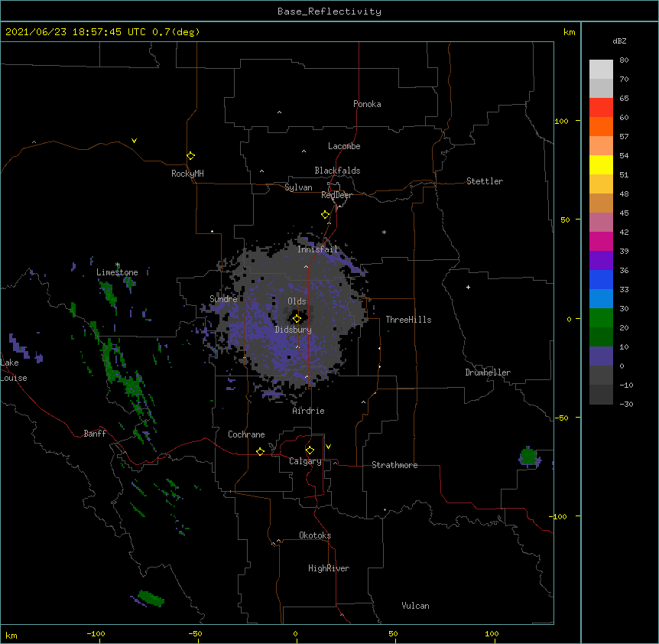Click the Stettler city label
Viewport: 659px width, 644px height.
[485, 181]
